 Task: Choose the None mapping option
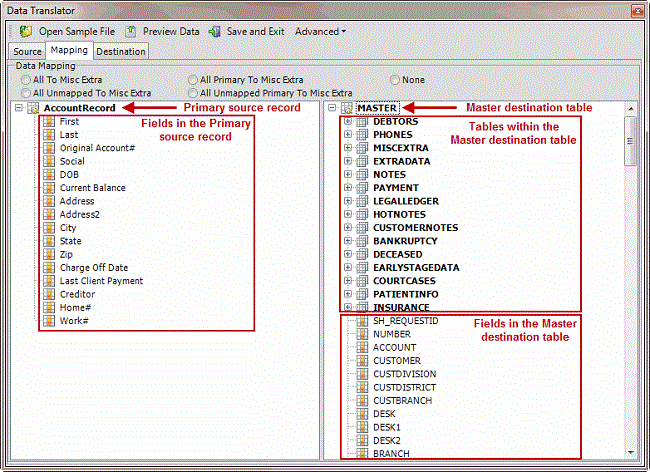[396, 79]
